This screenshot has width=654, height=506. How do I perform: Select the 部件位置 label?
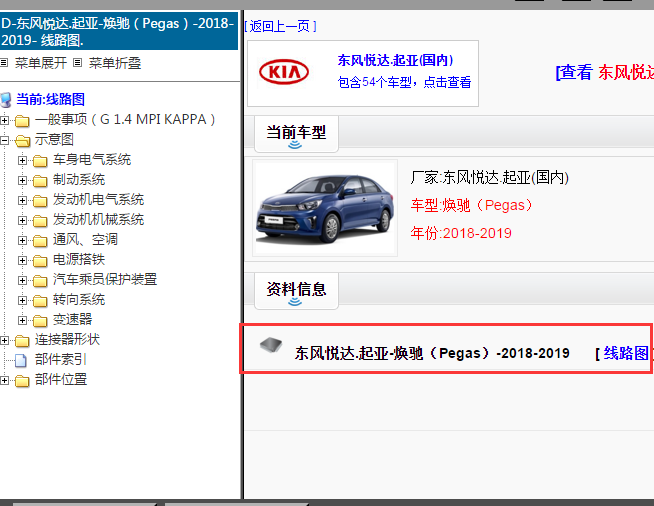60,380
